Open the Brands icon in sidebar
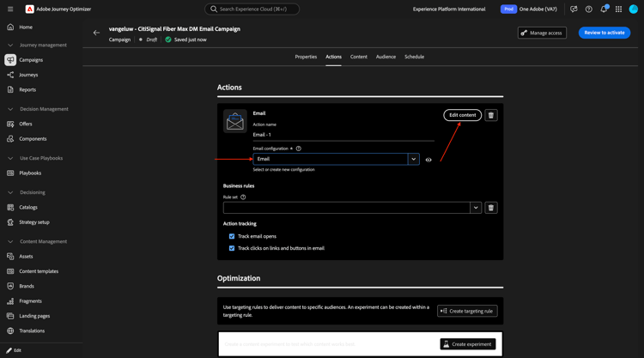This screenshot has width=644, height=358. point(10,286)
